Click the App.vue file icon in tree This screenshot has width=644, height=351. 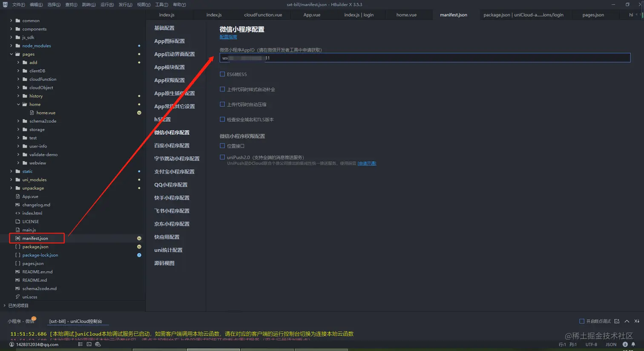[x=18, y=197]
